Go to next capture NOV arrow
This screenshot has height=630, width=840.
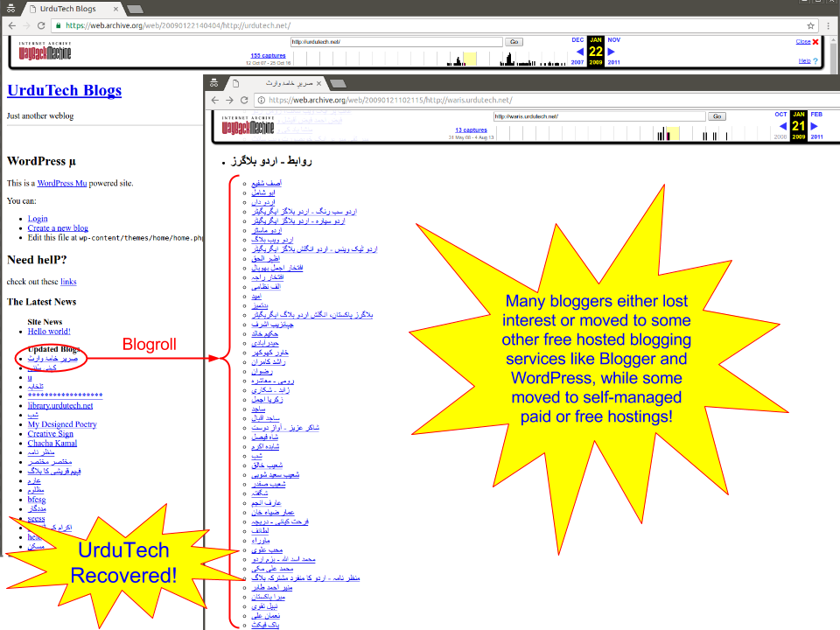(x=612, y=52)
